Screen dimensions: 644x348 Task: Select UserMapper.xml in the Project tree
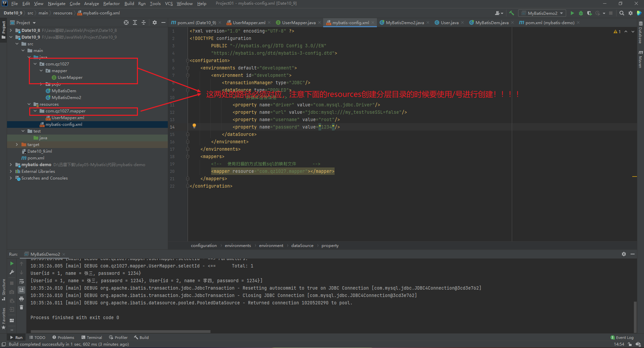(x=67, y=117)
